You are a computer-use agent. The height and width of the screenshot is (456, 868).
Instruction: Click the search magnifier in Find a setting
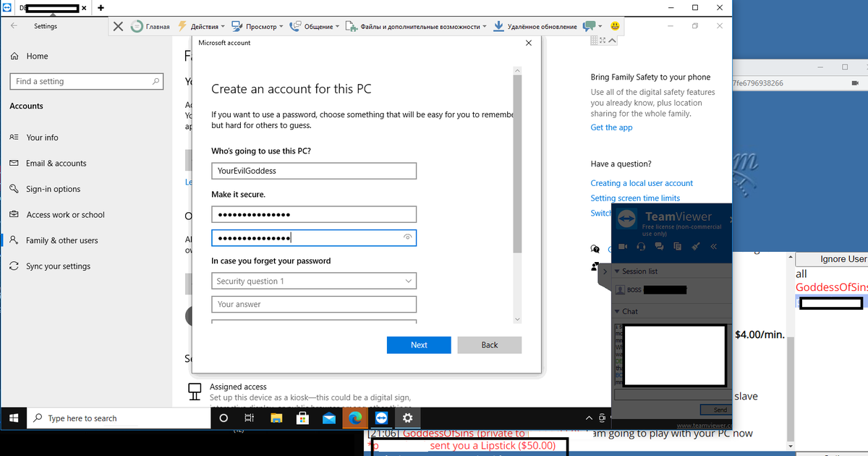(156, 81)
